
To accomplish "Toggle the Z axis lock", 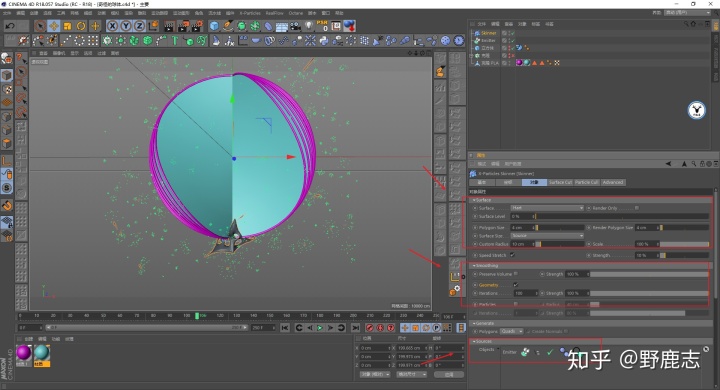I will [x=139, y=26].
